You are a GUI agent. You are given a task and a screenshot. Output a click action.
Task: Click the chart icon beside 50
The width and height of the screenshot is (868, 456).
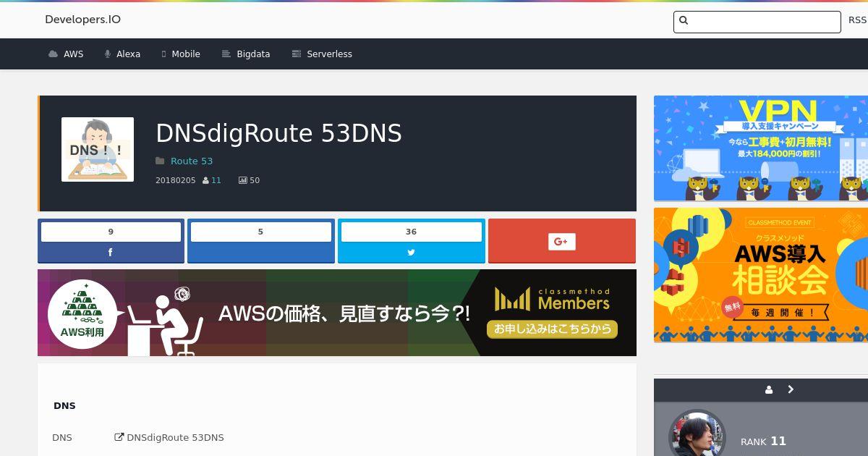coord(242,180)
